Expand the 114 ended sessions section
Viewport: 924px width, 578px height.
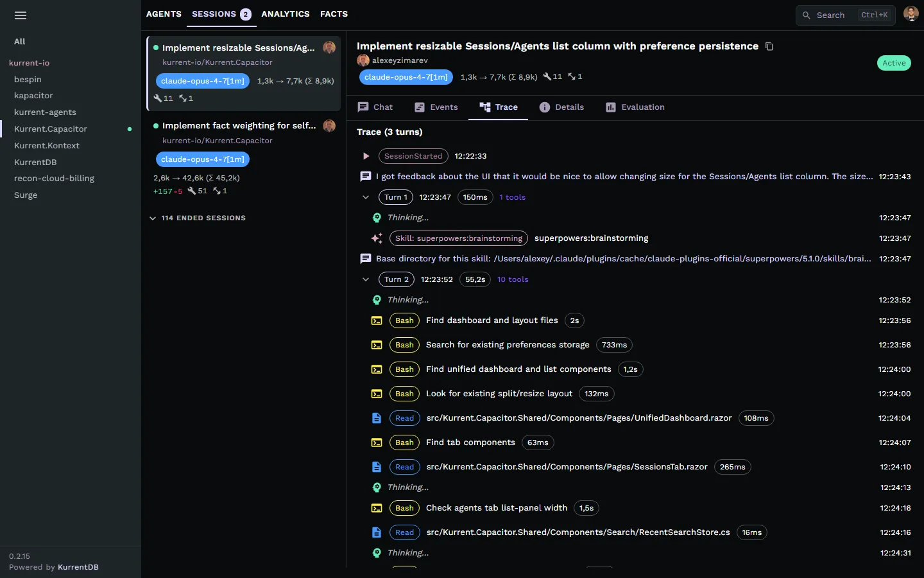coord(198,218)
